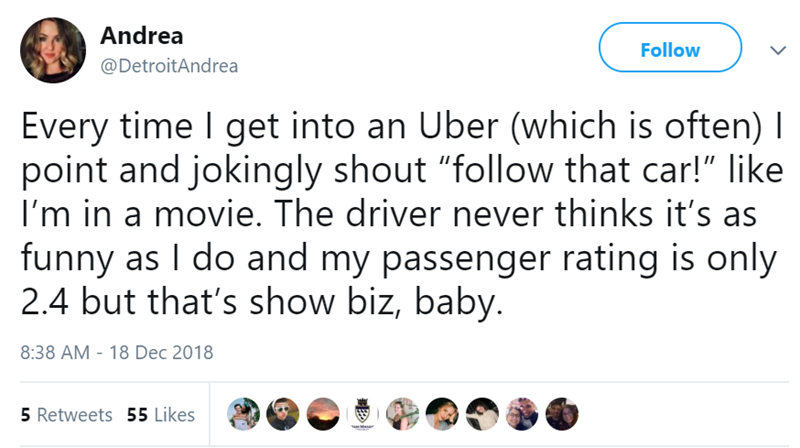Image resolution: width=800 pixels, height=448 pixels.
Task: Click the display name Andrea
Action: coord(142,36)
